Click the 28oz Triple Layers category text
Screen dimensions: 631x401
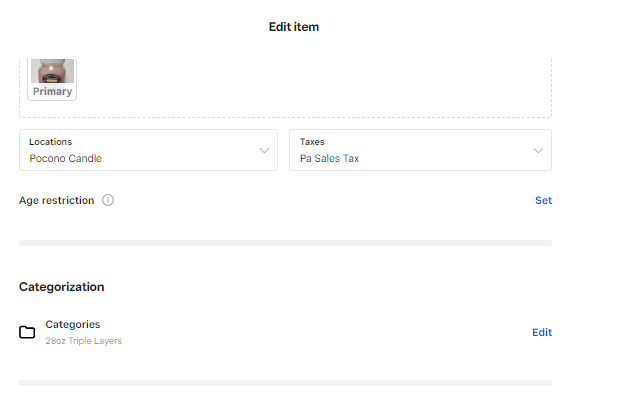[83, 341]
